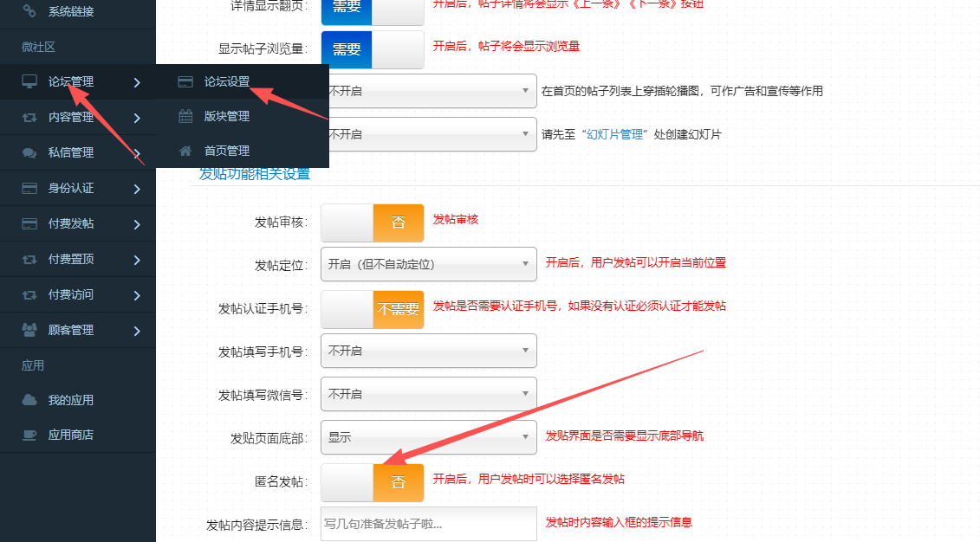Click the 发帖内容提示信息 input field
Viewport: 980px width, 542px height.
point(428,524)
